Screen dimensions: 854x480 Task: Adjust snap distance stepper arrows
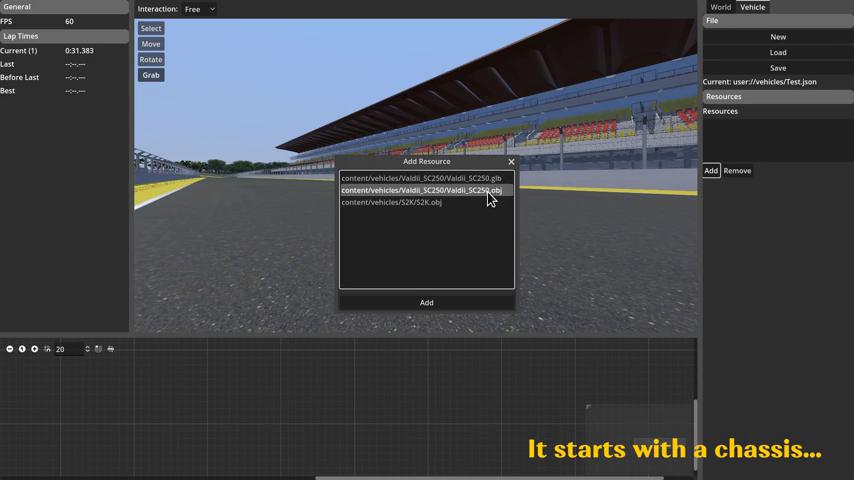87,349
